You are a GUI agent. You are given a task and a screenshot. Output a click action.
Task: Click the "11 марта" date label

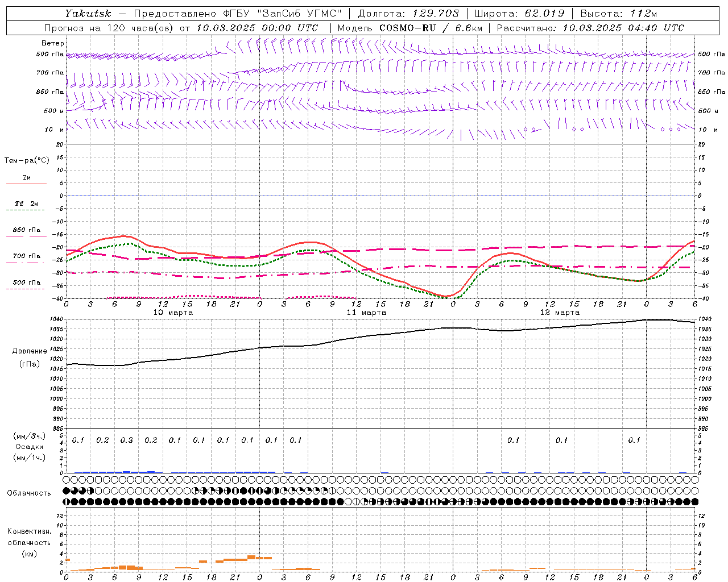pyautogui.click(x=366, y=313)
